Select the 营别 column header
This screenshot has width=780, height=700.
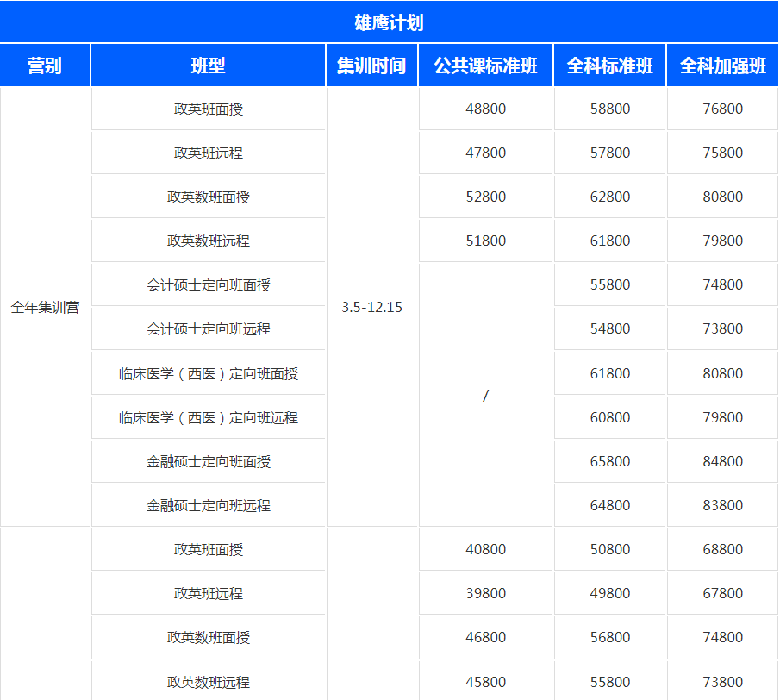point(45,66)
